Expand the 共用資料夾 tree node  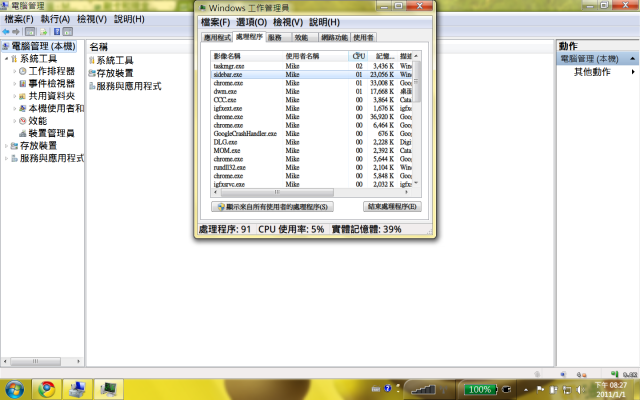pos(15,96)
